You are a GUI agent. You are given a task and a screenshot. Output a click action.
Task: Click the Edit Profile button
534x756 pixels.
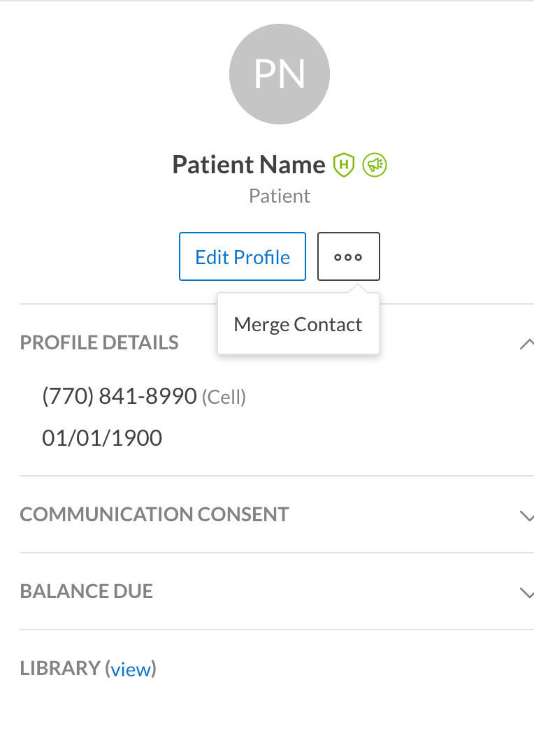pos(242,256)
